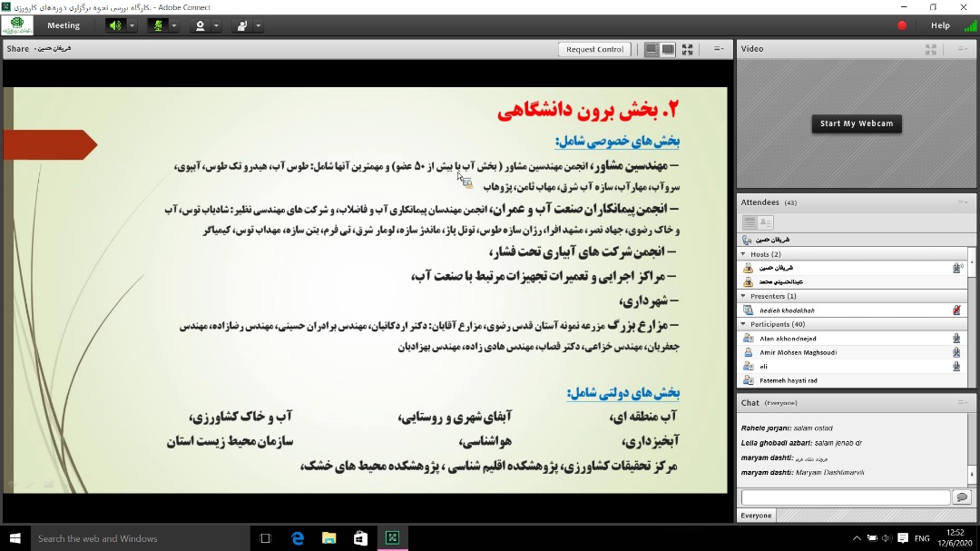The width and height of the screenshot is (980, 551).
Task: Click the presenter icon beside hedieh khodakhah
Action: point(748,310)
